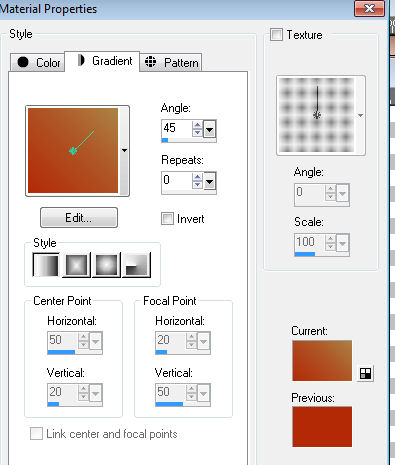Screen dimensions: 395x465
Task: Click the half-circle Gradient tab icon
Action: click(x=81, y=60)
